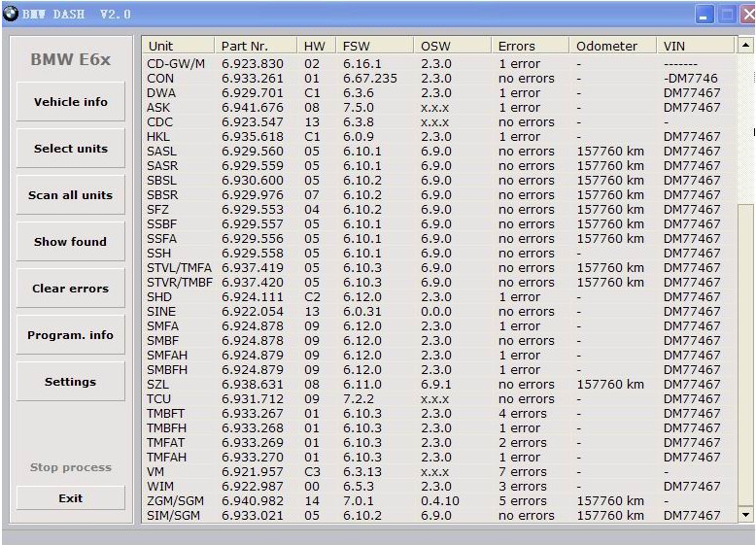Select the DWA unit row
756x545 pixels.
coord(439,92)
